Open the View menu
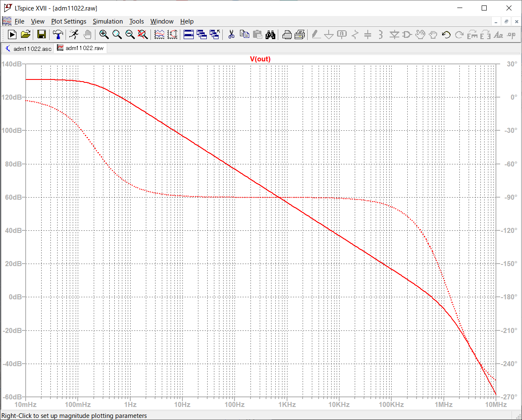This screenshot has width=522, height=420. [x=37, y=21]
